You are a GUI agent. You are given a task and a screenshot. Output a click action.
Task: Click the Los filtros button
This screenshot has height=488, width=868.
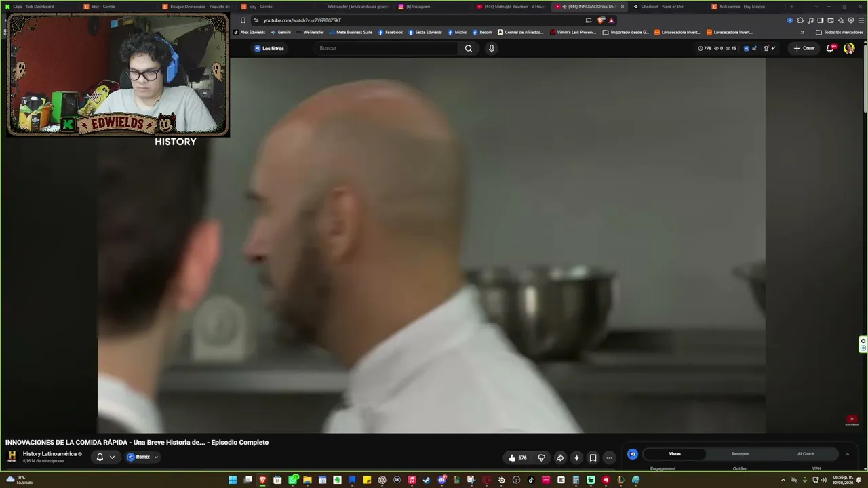click(269, 48)
